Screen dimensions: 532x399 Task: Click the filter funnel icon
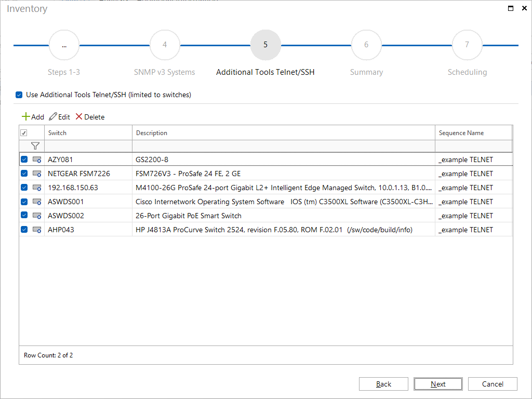pyautogui.click(x=35, y=146)
